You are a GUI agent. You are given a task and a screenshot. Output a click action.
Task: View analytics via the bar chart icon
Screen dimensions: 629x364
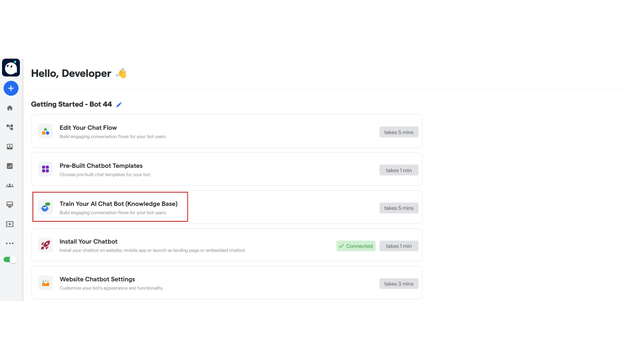pos(10,166)
